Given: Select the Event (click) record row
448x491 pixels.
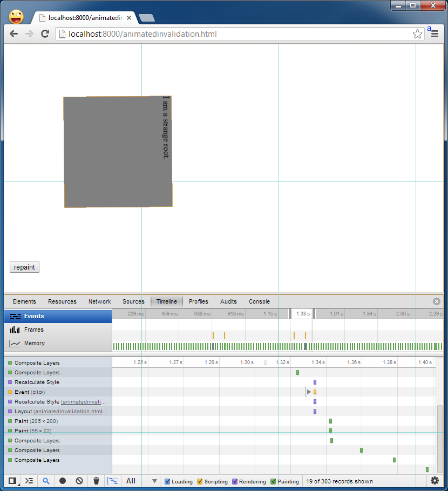Looking at the screenshot, I should 58,392.
